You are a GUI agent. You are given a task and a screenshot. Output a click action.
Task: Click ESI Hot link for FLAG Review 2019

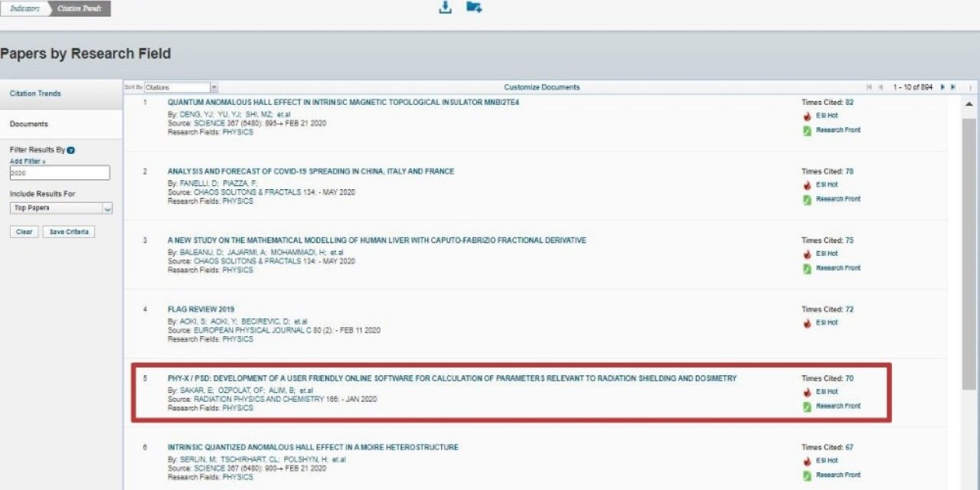(x=827, y=322)
